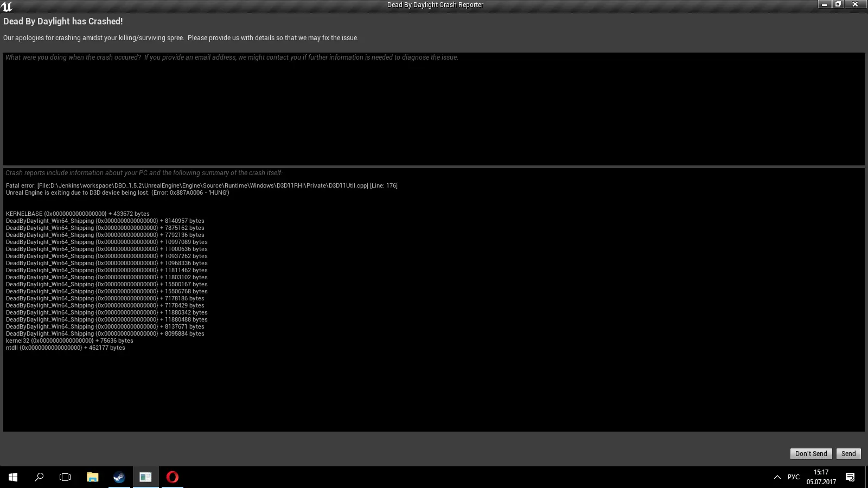This screenshot has height=488, width=868.
Task: Click the kernel32 + 75636 bytes line
Action: click(x=69, y=341)
